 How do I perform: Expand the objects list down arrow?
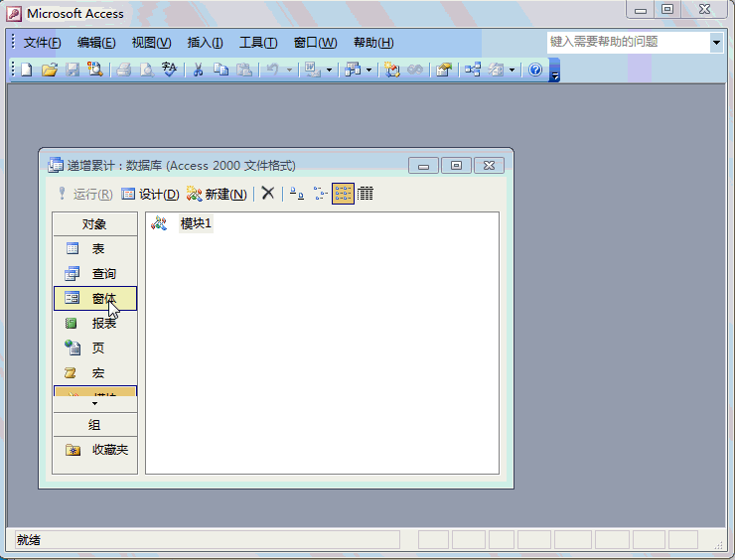[95, 404]
